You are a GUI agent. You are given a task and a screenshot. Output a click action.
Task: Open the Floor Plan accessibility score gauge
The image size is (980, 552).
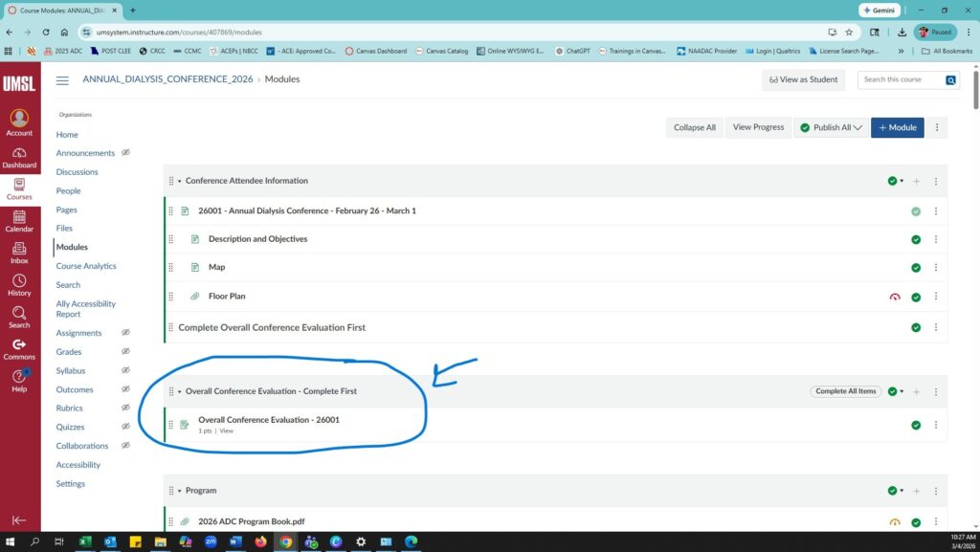coord(895,297)
